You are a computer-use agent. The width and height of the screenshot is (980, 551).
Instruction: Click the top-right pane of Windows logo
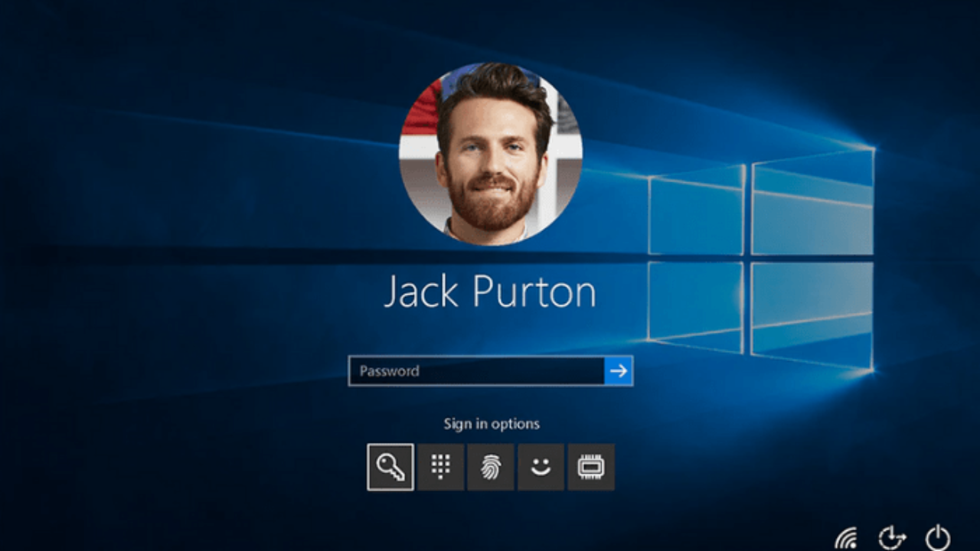pos(812,203)
